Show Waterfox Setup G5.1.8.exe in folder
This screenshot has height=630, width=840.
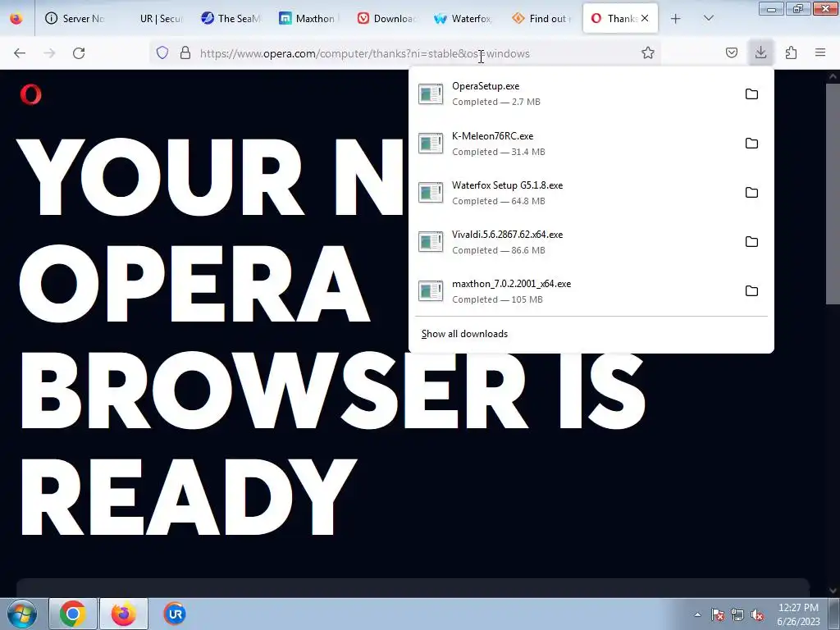751,192
